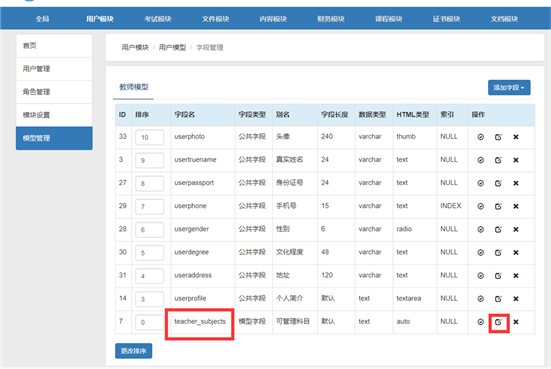Open 用户管理 in the sidebar
Viewport: 551px width, 369px height.
tap(54, 69)
